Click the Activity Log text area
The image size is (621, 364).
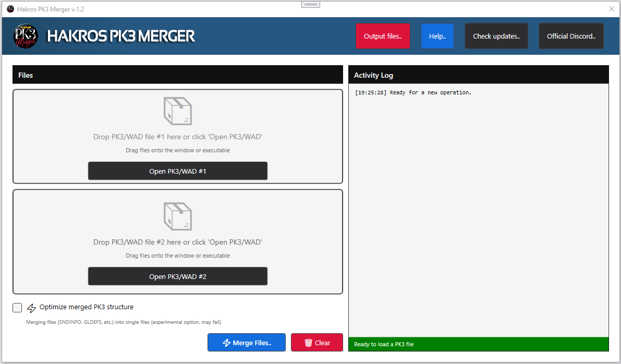(x=479, y=210)
